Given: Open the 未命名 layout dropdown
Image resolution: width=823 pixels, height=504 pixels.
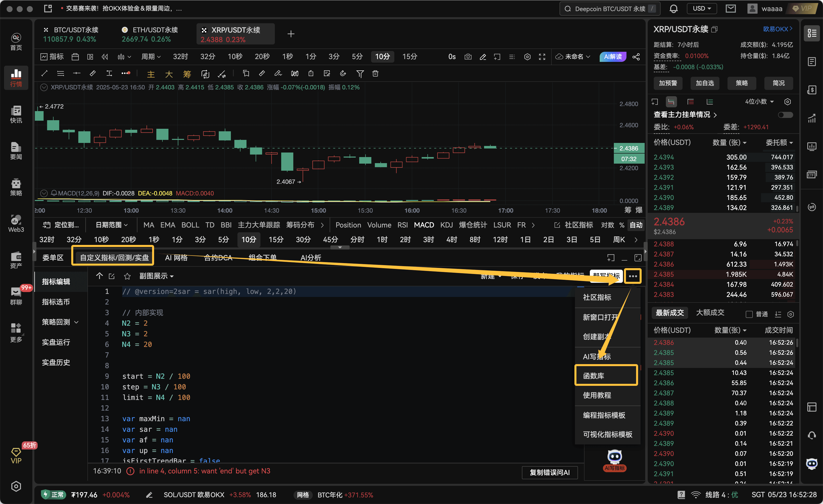Looking at the screenshot, I should pyautogui.click(x=573, y=57).
